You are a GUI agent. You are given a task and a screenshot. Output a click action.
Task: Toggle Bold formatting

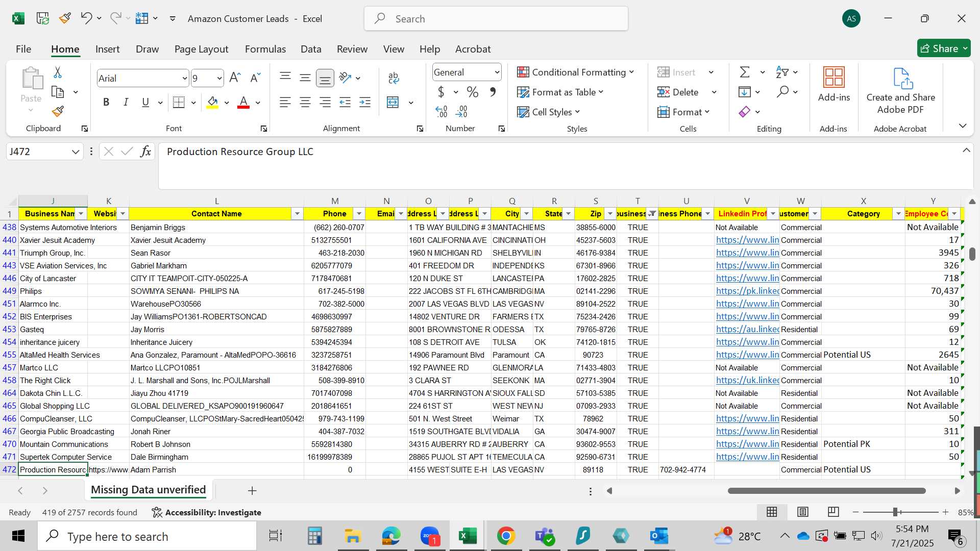point(106,102)
